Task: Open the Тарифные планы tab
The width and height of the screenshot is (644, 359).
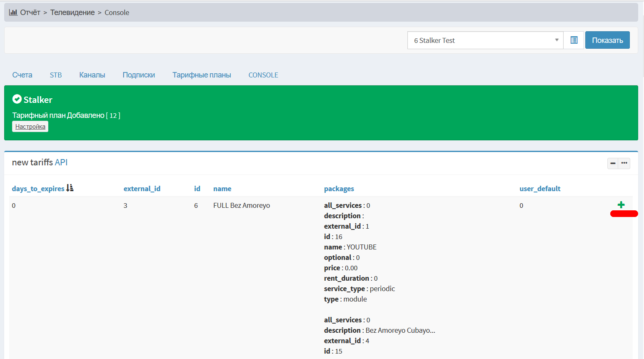Action: coord(202,75)
